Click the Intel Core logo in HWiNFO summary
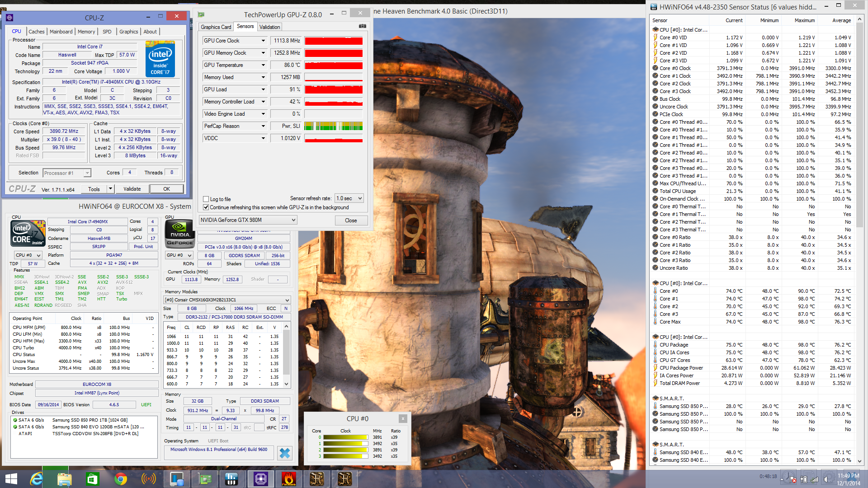868x488 pixels. pyautogui.click(x=28, y=233)
